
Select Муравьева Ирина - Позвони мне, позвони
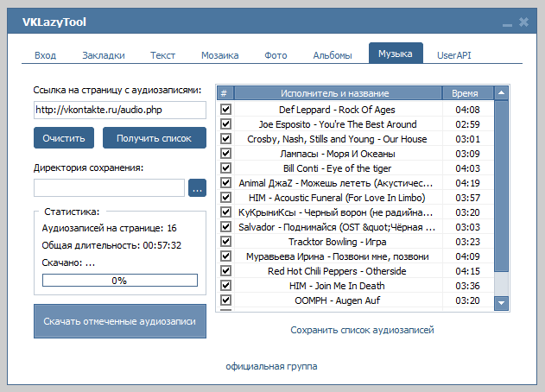337,256
